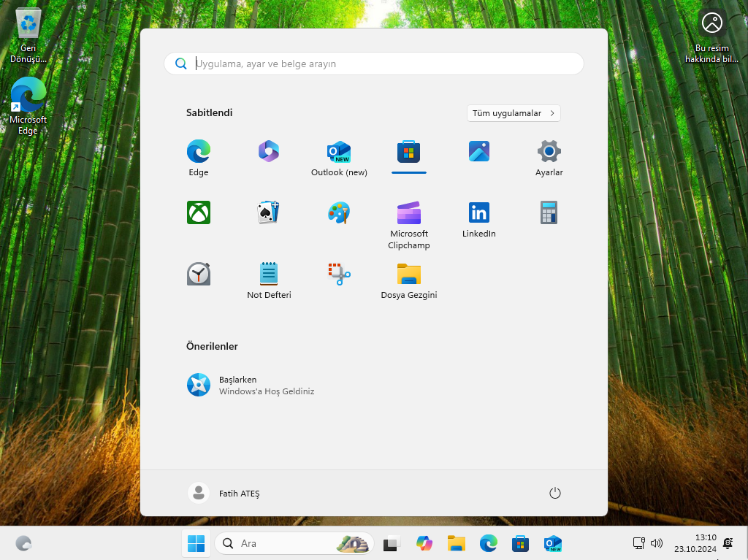Launch the Xbox app

point(198,212)
